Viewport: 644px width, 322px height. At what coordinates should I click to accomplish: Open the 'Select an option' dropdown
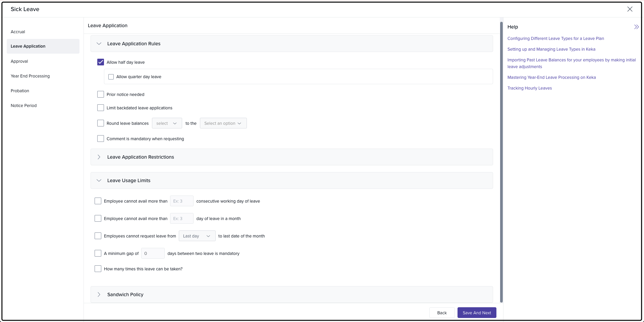(x=223, y=123)
